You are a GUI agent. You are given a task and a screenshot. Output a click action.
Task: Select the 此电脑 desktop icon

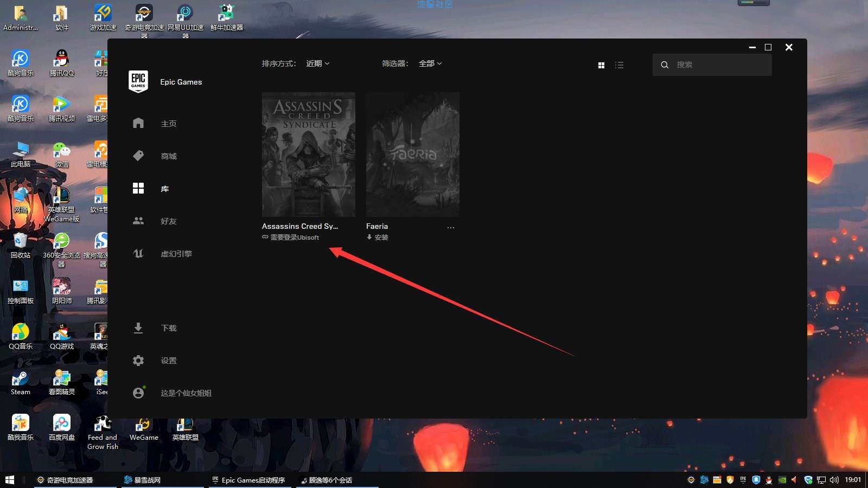click(21, 154)
